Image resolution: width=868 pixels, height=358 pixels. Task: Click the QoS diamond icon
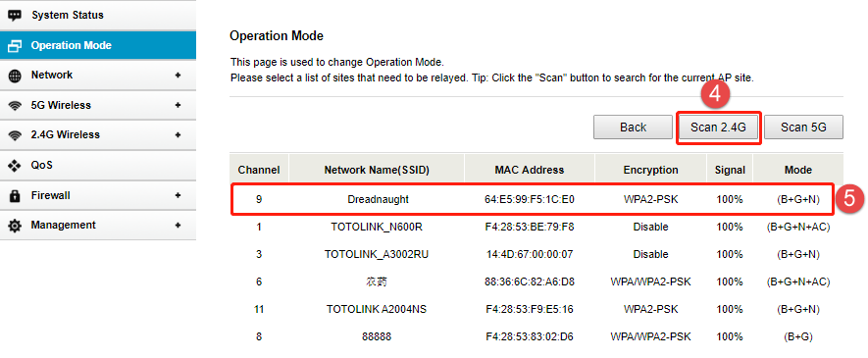tap(15, 166)
